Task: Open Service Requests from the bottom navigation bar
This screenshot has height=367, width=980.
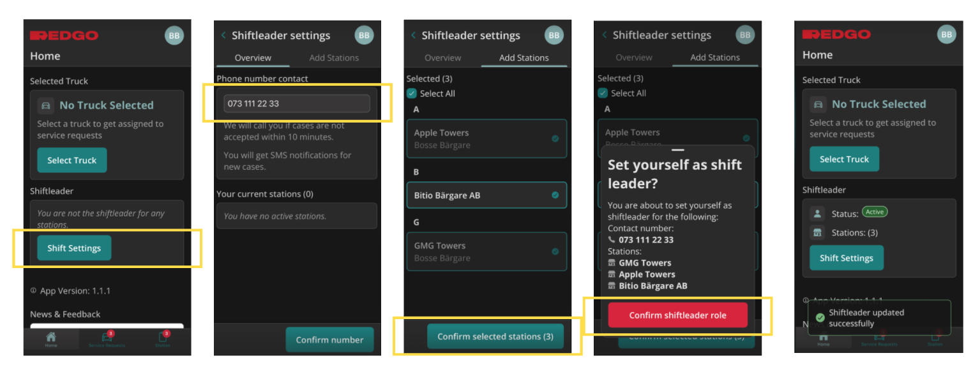Action: point(107,338)
